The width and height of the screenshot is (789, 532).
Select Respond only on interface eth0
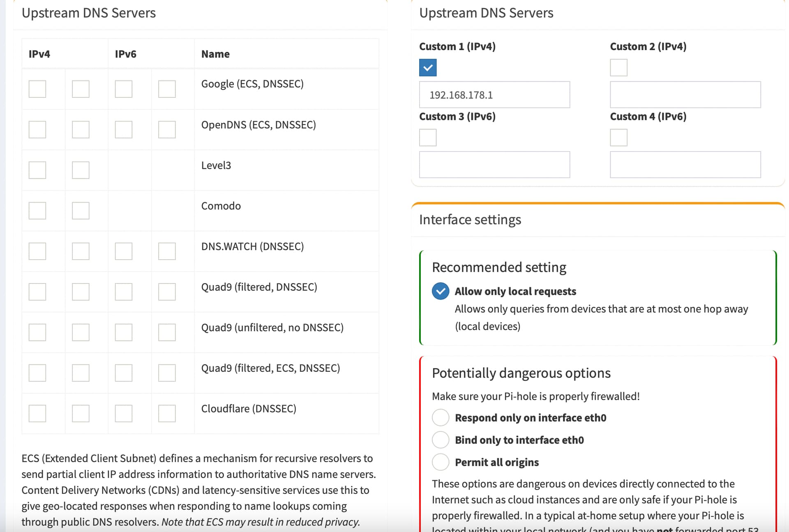pyautogui.click(x=441, y=418)
